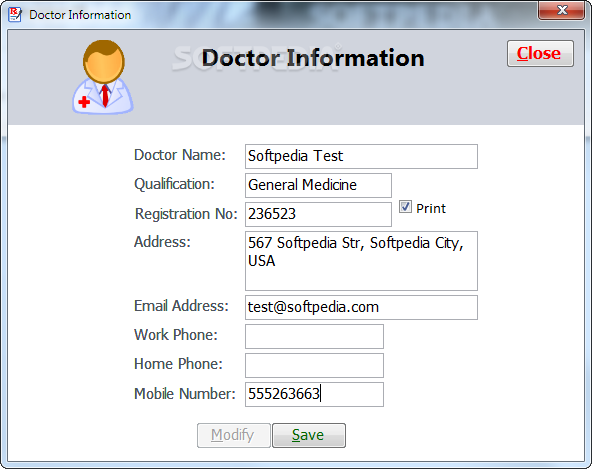This screenshot has width=592, height=469.
Task: Click the "Qualification:" label
Action: pos(174,185)
